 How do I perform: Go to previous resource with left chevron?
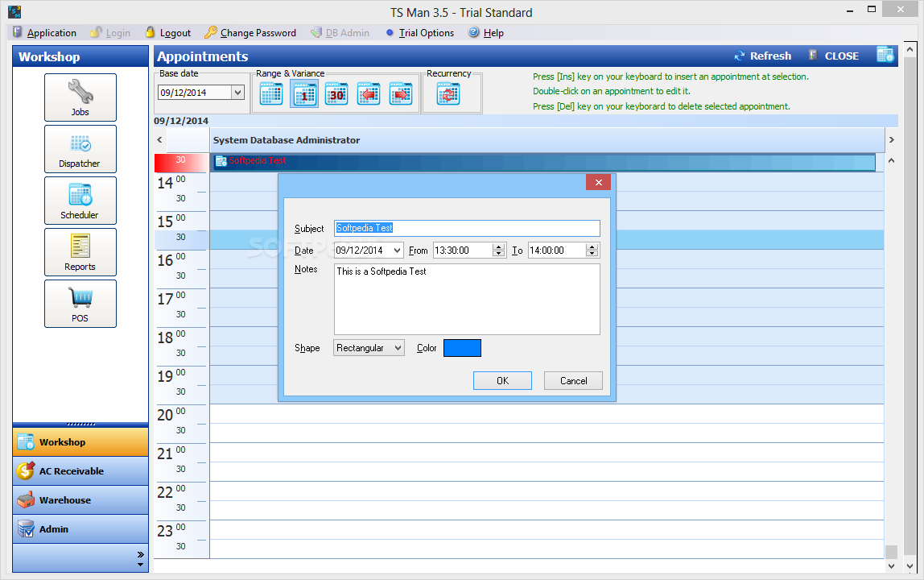[159, 140]
